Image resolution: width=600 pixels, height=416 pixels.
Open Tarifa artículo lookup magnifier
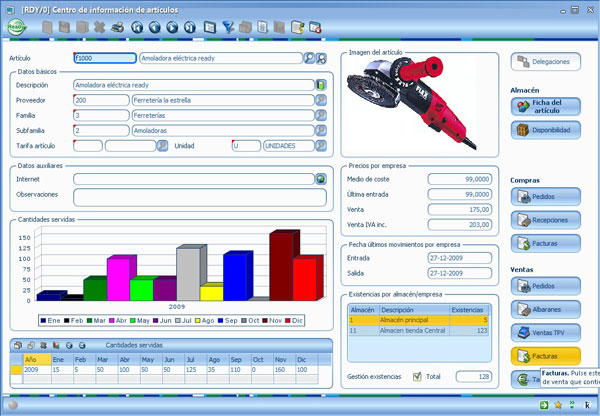pos(162,146)
